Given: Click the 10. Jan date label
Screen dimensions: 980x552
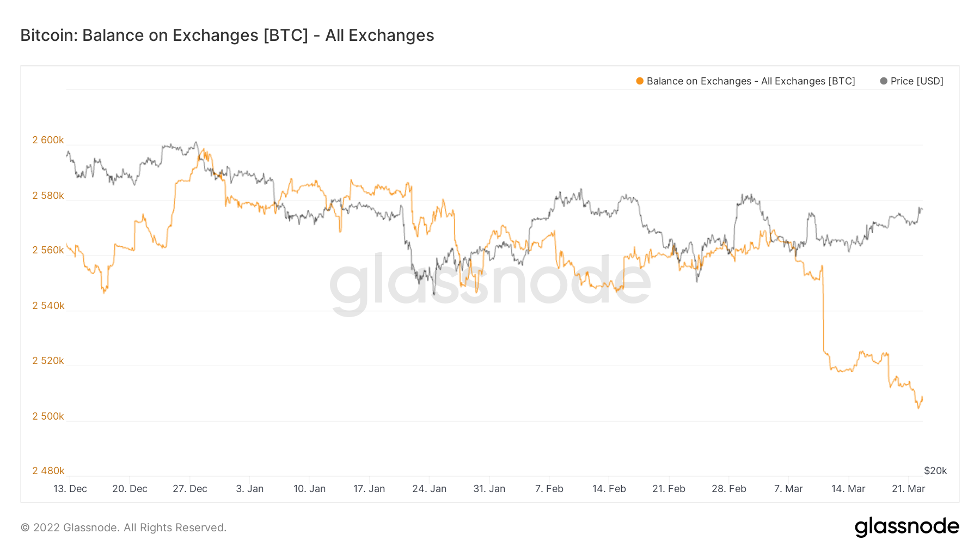Looking at the screenshot, I should point(309,489).
